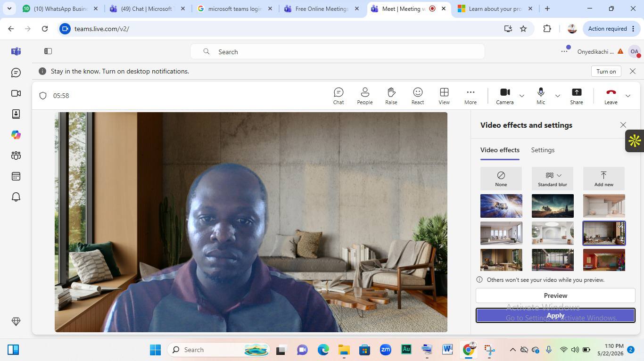Click the Microsoft Teams logo icon
The width and height of the screenshot is (644, 361).
tap(16, 51)
